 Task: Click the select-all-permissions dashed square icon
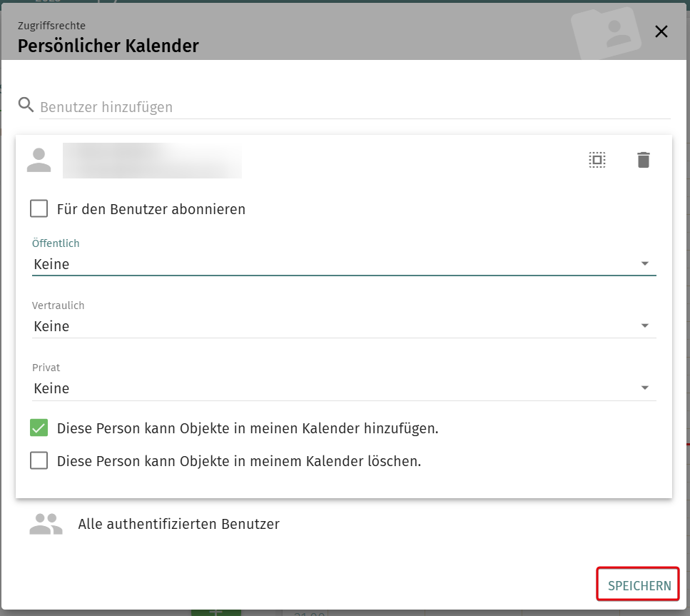click(597, 159)
